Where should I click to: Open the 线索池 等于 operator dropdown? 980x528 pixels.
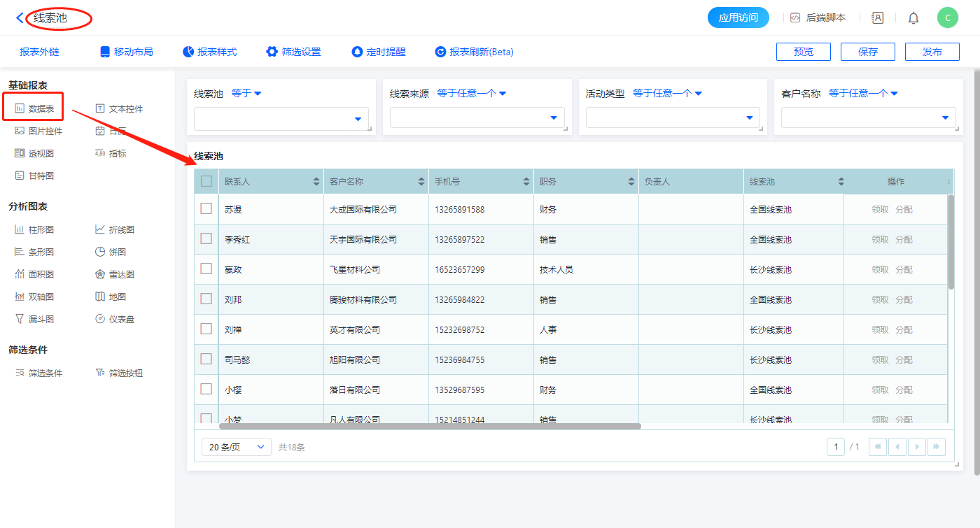click(246, 93)
